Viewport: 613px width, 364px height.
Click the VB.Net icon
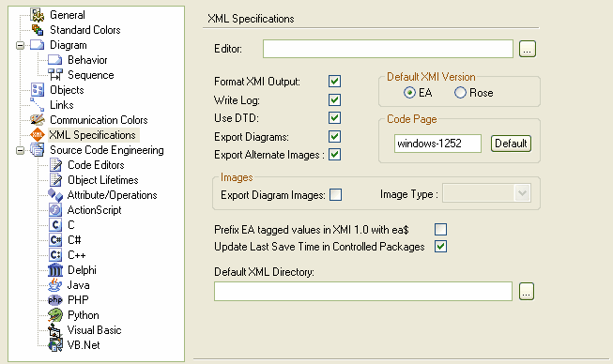click(x=55, y=345)
